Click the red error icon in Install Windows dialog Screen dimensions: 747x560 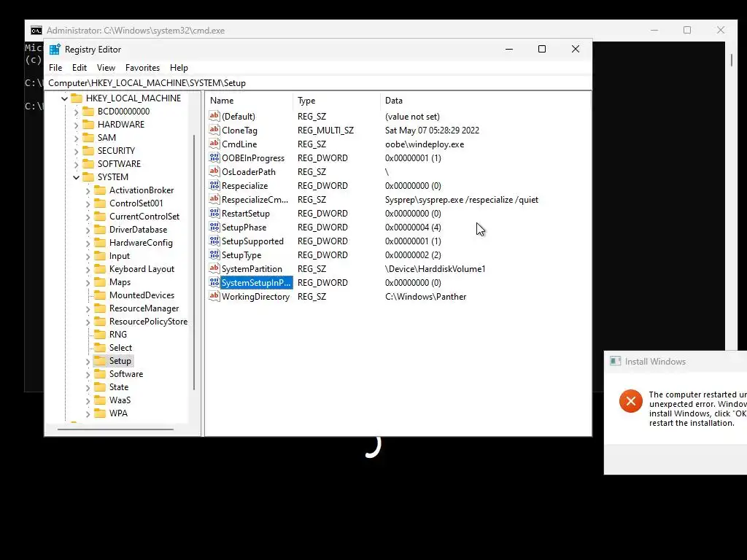[x=631, y=401]
